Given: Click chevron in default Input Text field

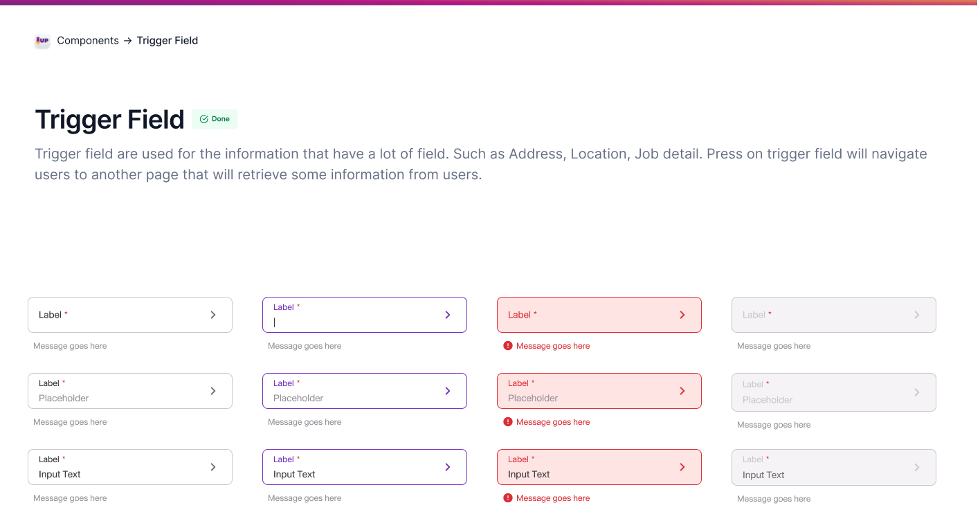Looking at the screenshot, I should pyautogui.click(x=213, y=467).
